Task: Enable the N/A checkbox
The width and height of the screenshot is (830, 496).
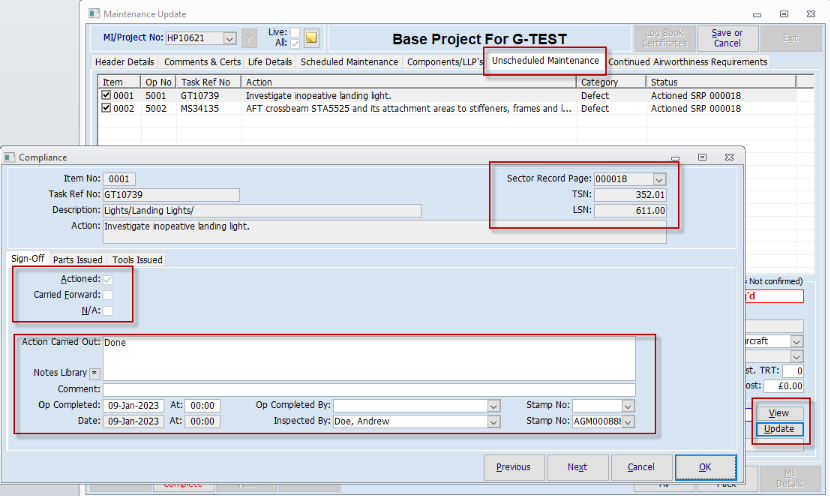Action: [x=108, y=311]
